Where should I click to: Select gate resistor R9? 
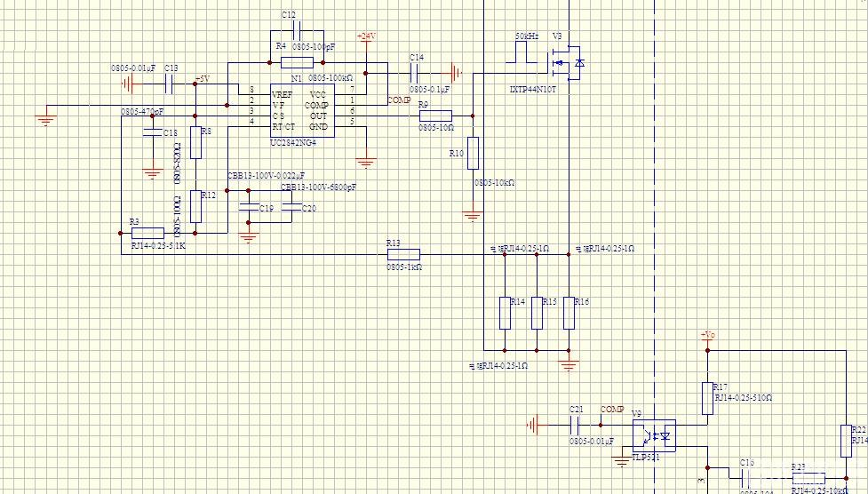coord(434,116)
